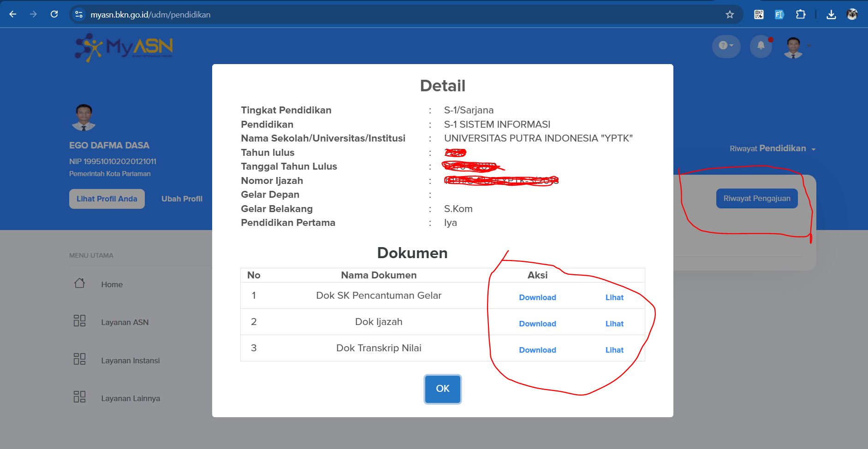
Task: Click the browser back arrow
Action: tap(13, 14)
